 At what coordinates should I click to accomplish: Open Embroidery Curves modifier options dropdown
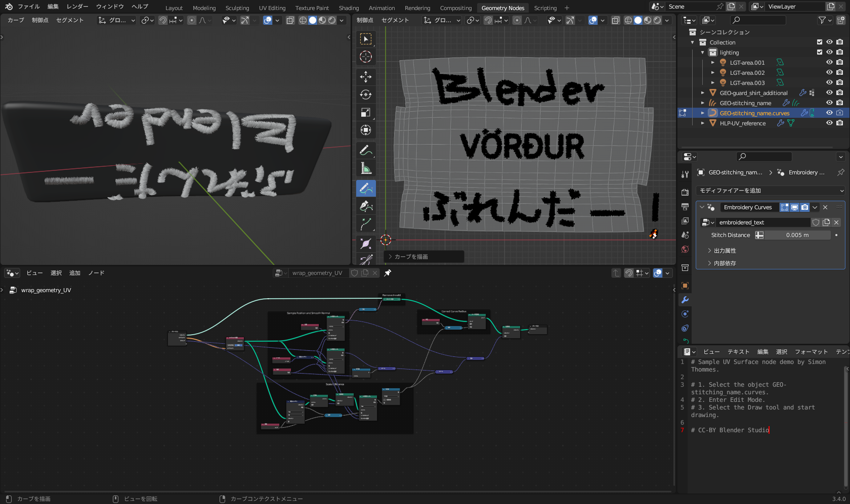(815, 207)
